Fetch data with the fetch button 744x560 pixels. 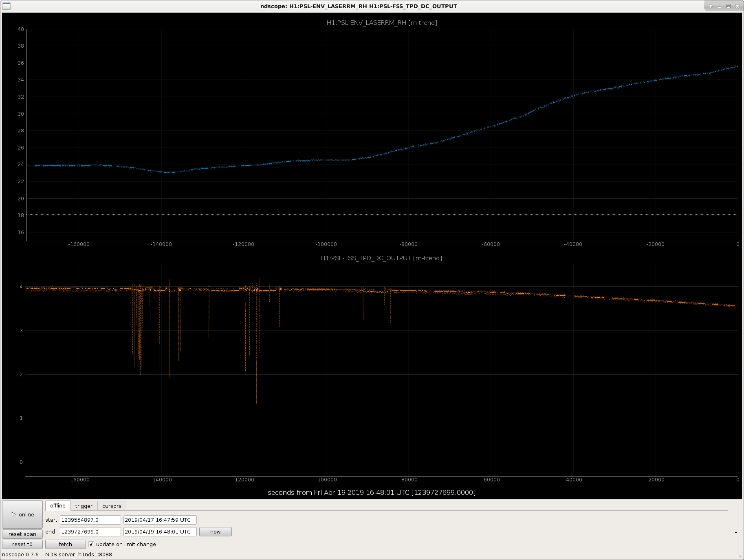tap(65, 544)
